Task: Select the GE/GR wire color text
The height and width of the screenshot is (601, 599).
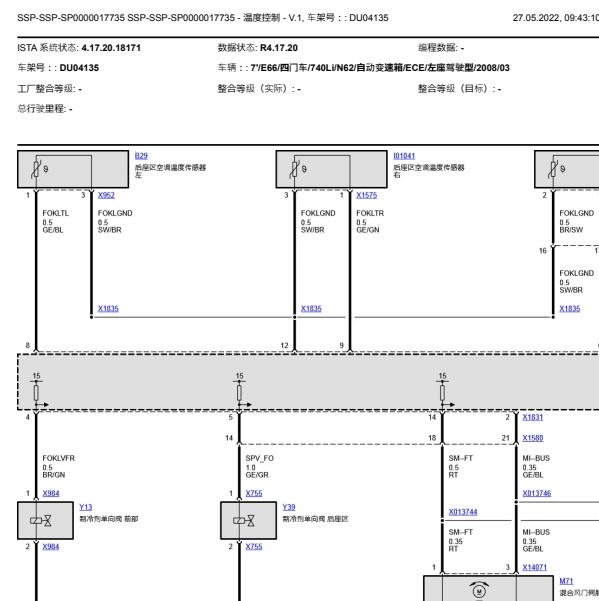Action: (x=257, y=475)
